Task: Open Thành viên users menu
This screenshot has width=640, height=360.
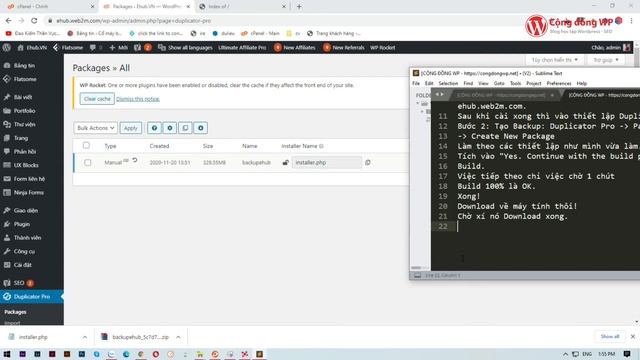Action: click(27, 238)
